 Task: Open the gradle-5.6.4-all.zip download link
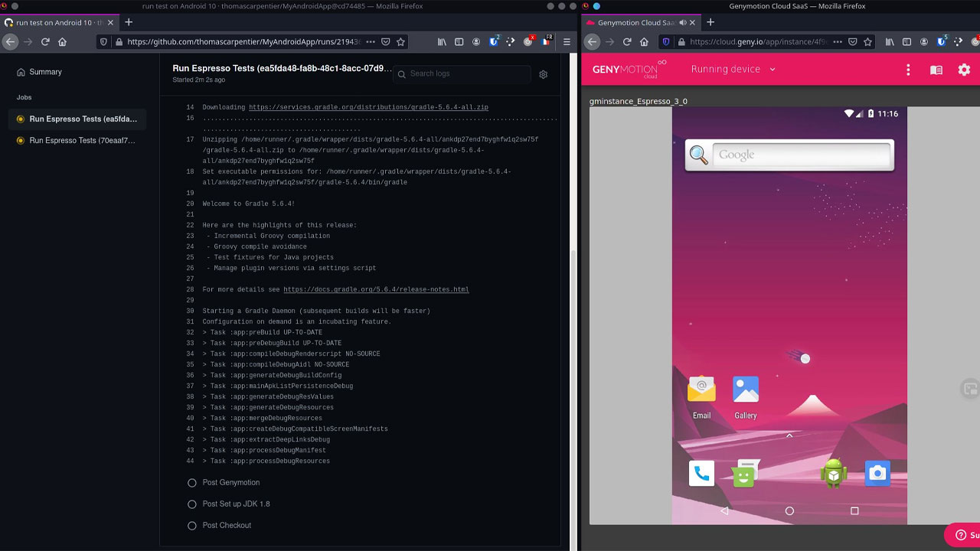click(371, 107)
